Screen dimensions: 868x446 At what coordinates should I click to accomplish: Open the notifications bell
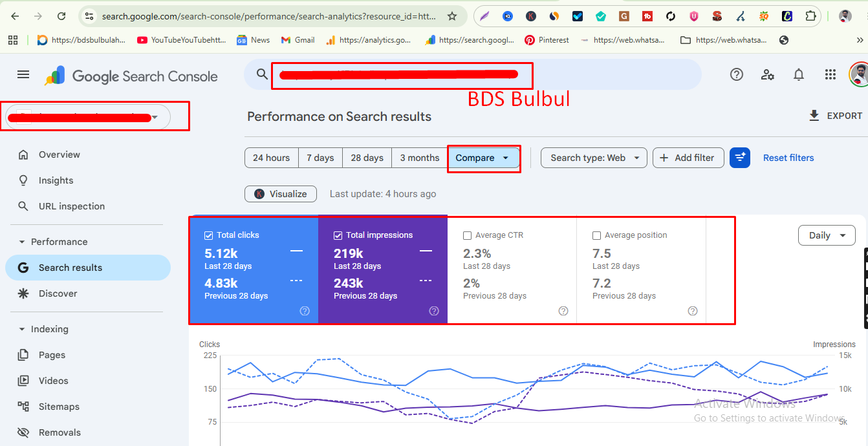799,75
